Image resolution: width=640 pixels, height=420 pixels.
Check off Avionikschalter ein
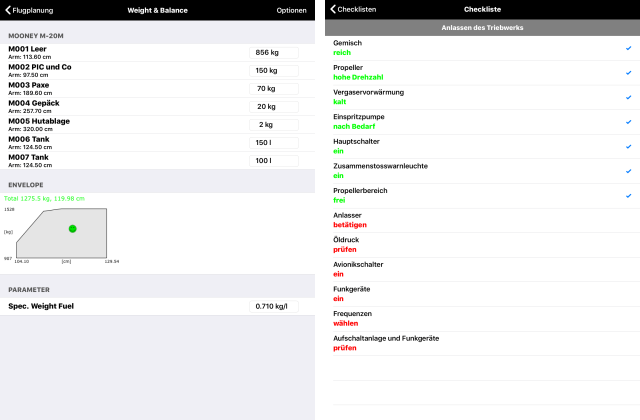coord(480,269)
